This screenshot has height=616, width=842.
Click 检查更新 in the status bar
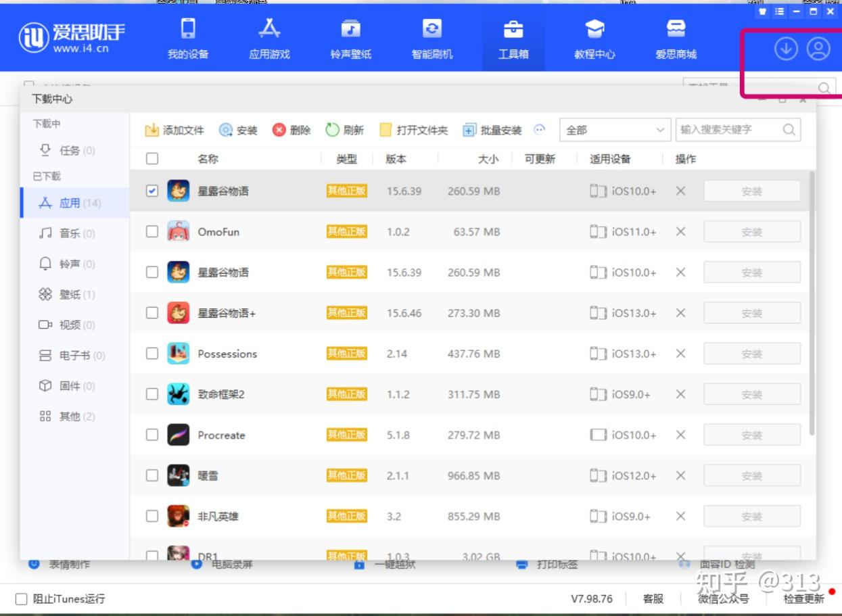click(x=804, y=598)
